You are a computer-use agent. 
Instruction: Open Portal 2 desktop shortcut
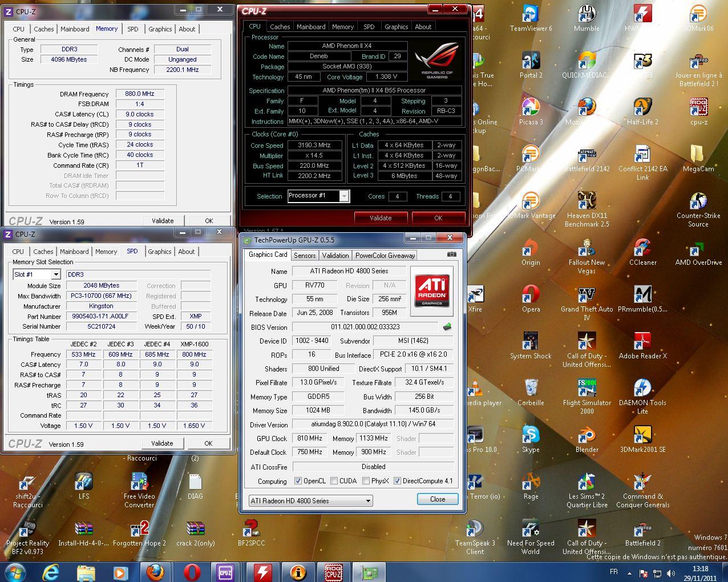(531, 66)
